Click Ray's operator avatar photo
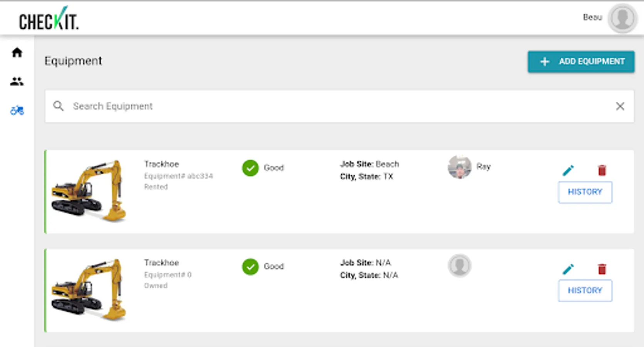This screenshot has width=644, height=347. (459, 167)
